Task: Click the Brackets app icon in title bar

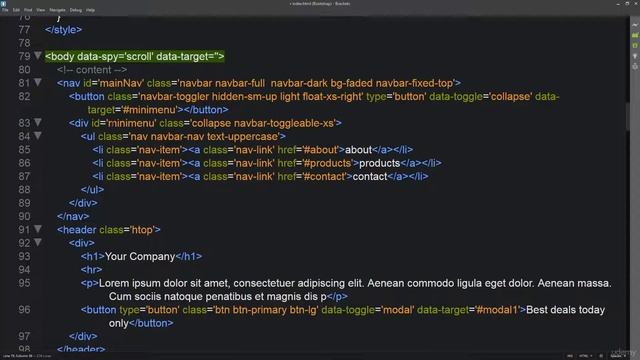Action: [x=3, y=3]
